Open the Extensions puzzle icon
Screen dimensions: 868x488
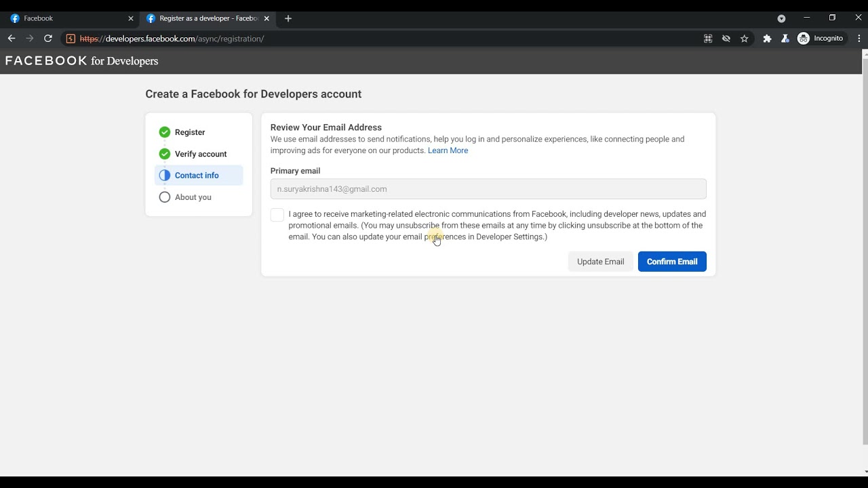767,39
